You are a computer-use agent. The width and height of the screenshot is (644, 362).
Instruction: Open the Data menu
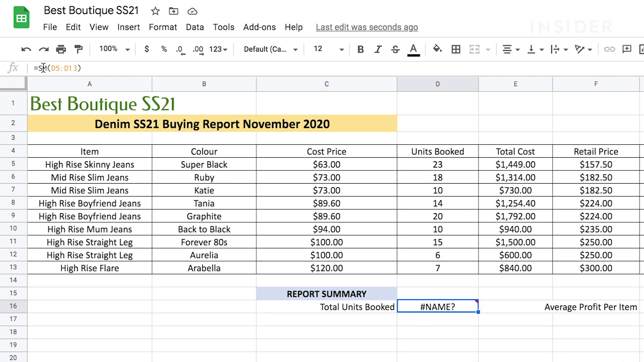(x=195, y=27)
